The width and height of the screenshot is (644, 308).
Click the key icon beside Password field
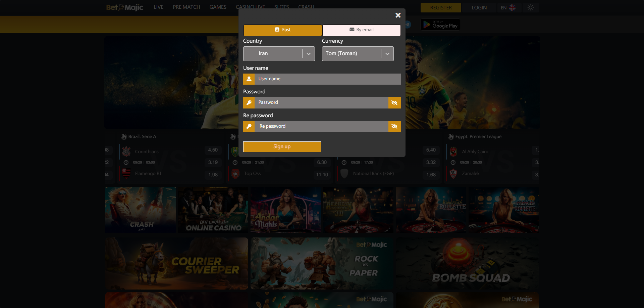click(249, 103)
